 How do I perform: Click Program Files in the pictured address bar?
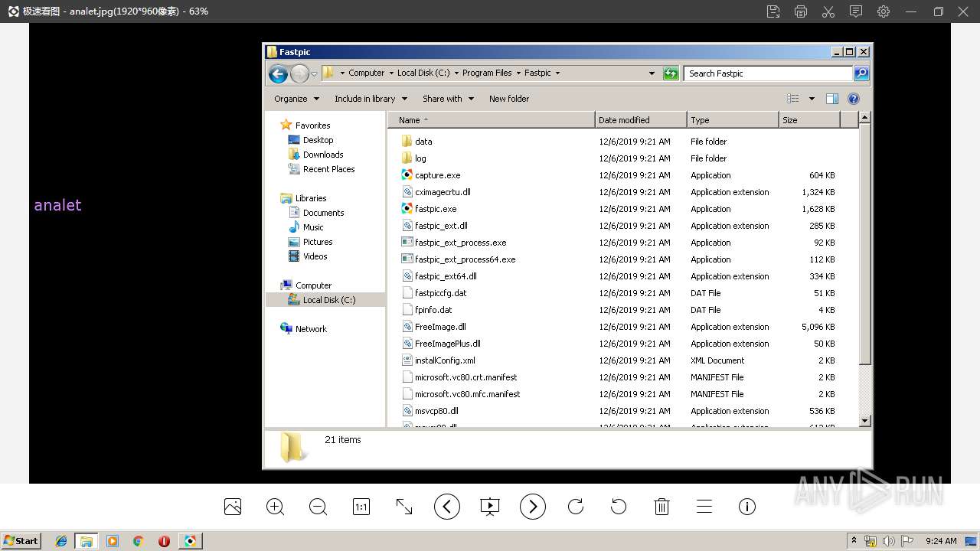pos(487,73)
